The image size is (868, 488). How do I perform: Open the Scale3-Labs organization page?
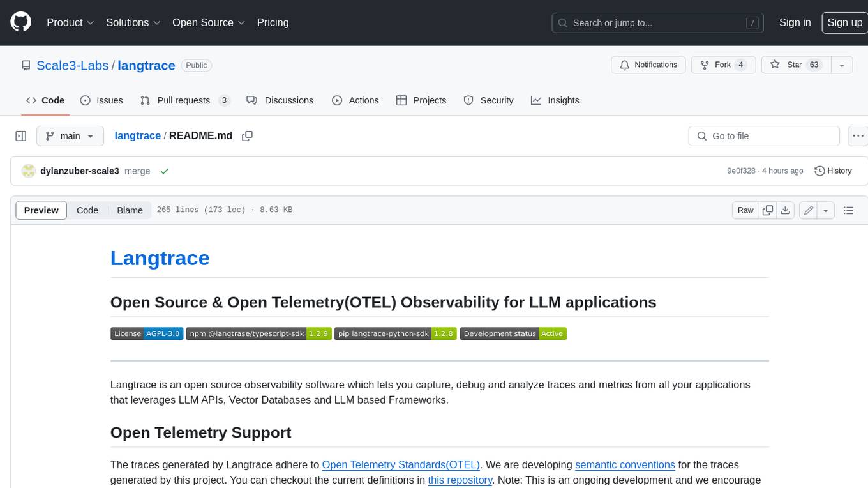tap(73, 65)
